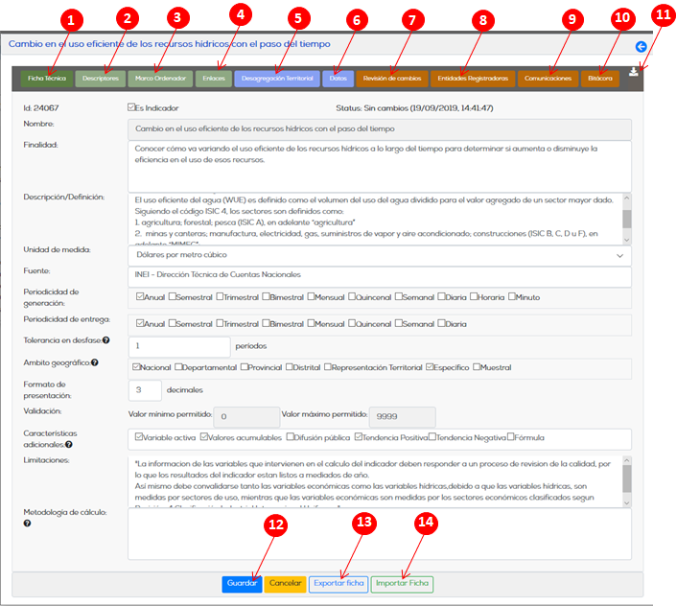Switch to the Datos tab

[x=338, y=79]
